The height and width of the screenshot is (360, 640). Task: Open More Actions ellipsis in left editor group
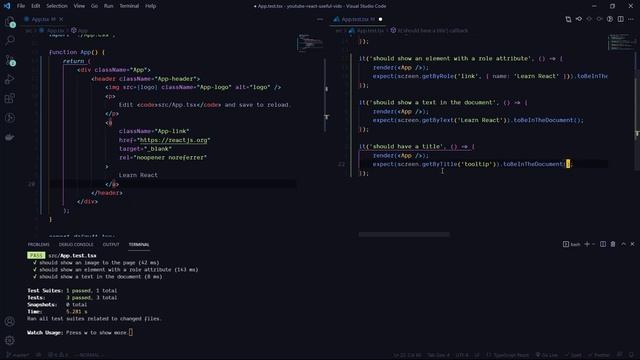320,19
